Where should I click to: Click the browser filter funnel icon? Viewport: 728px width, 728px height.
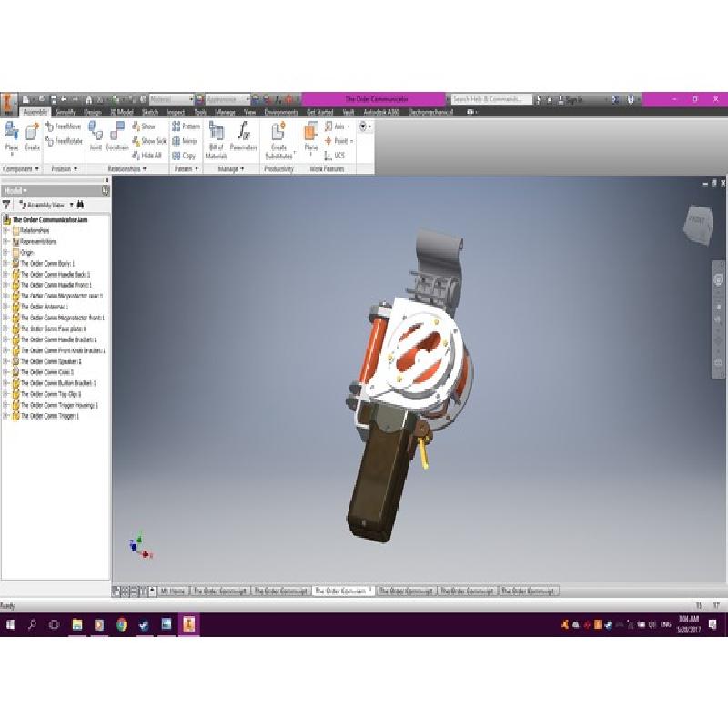6,205
